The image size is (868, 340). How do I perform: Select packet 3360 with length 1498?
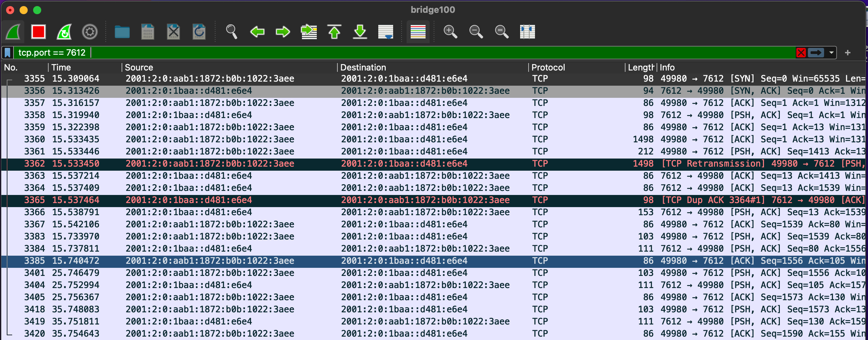(x=434, y=139)
